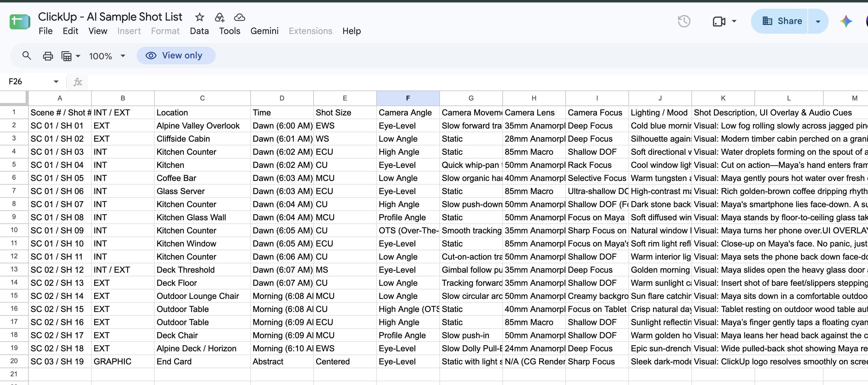Click the Format menu
Image resolution: width=868 pixels, height=385 pixels.
(x=165, y=31)
